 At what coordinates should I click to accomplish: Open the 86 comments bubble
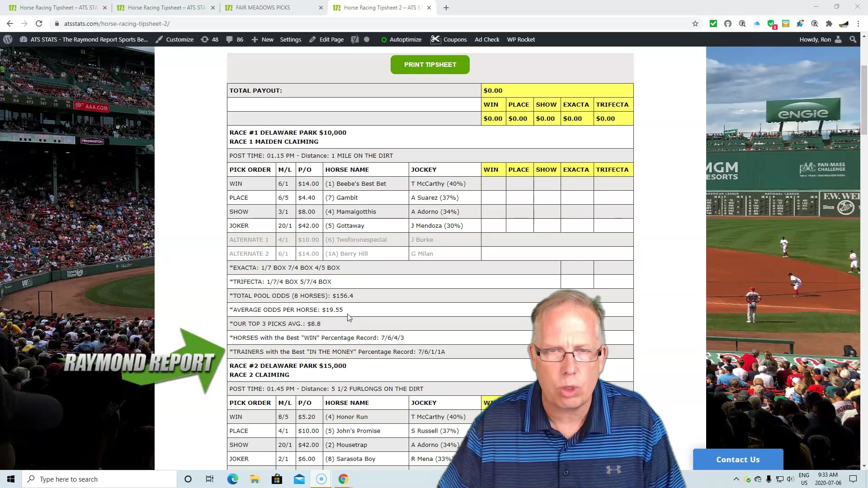[235, 39]
